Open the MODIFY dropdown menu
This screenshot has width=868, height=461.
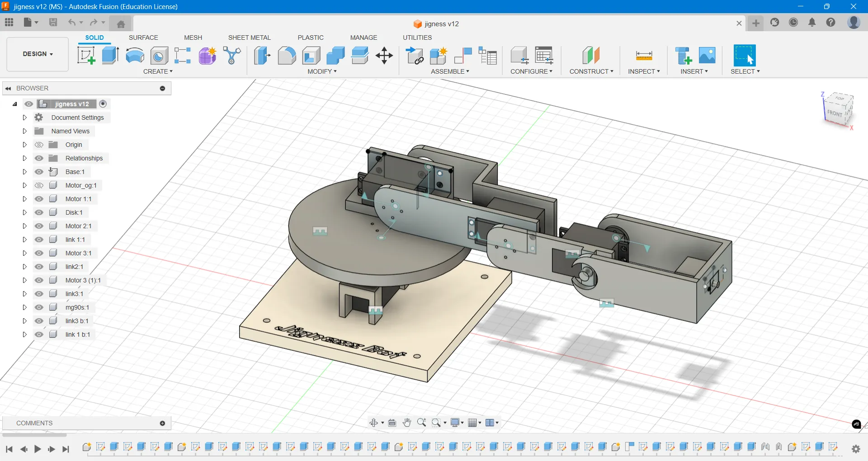(x=322, y=71)
